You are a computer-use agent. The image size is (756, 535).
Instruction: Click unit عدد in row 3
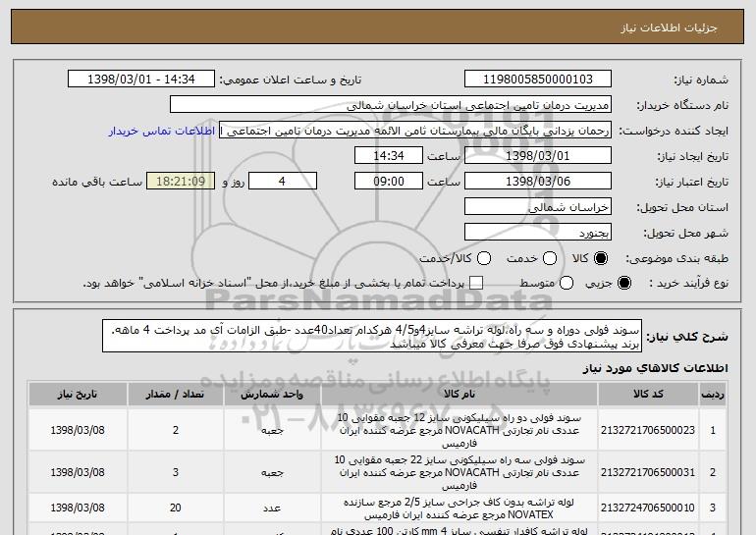(272, 508)
